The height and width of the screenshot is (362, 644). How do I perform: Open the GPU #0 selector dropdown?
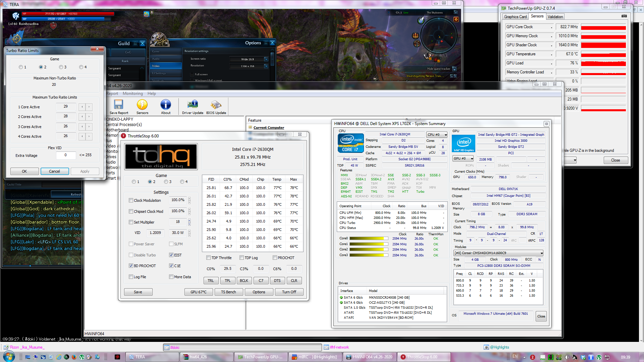point(463,159)
